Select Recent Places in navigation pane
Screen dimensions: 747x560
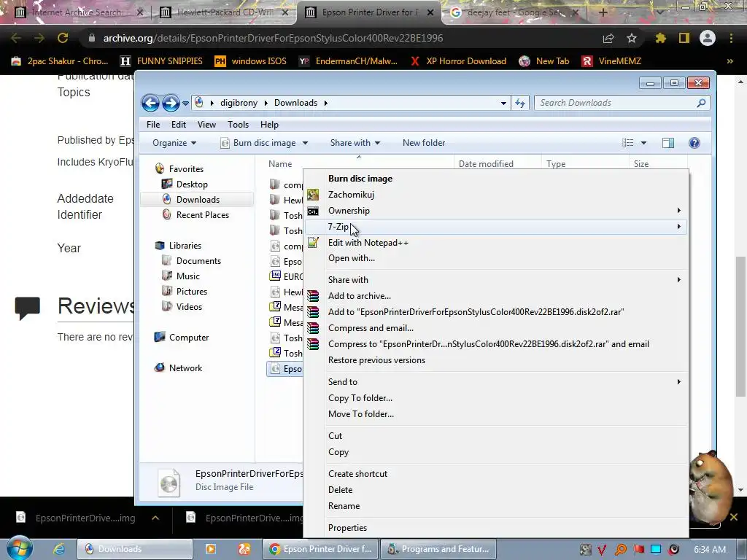[203, 215]
